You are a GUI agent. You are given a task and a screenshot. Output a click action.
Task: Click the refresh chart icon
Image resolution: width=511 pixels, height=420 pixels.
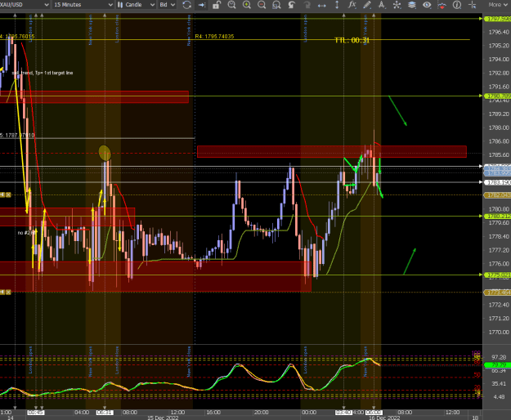pos(186,5)
